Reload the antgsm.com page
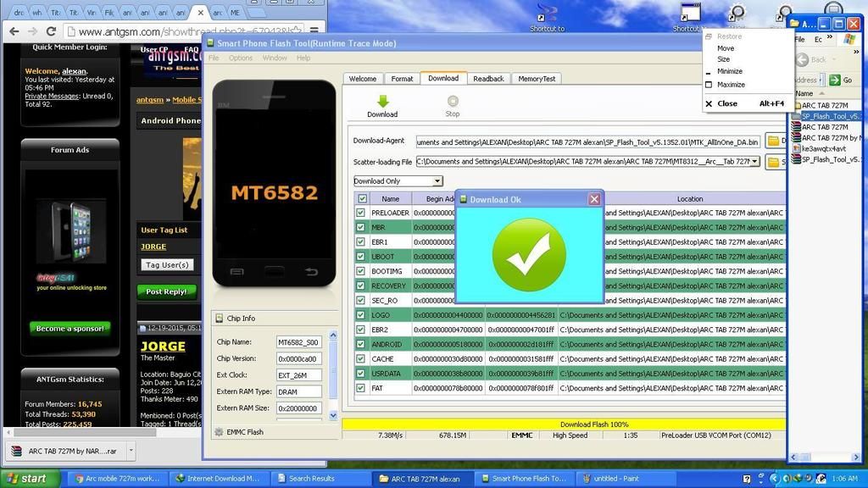Image resolution: width=868 pixels, height=488 pixels. (x=51, y=31)
